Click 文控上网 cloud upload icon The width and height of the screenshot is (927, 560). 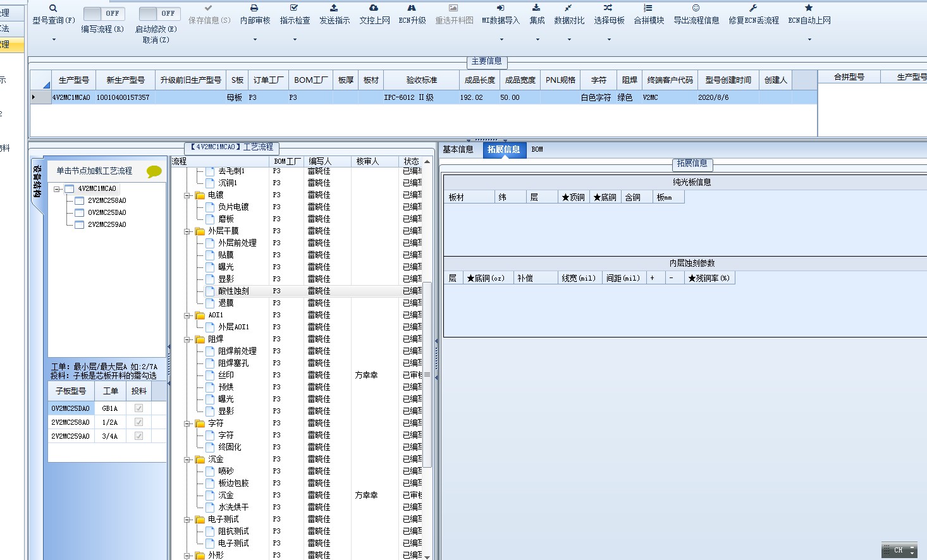click(374, 8)
